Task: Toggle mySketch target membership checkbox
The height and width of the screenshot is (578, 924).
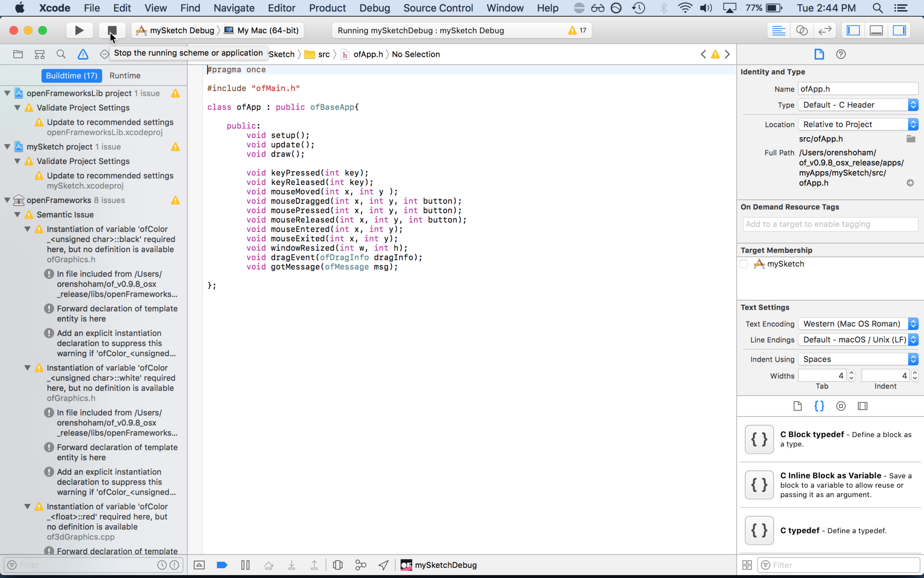Action: 744,264
